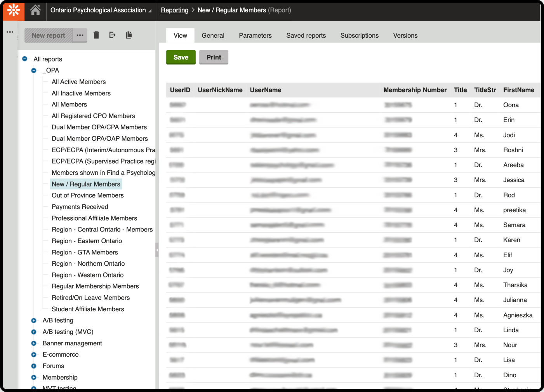Open the sidebar ellipsis menu
Screen dimensions: 544x392
pos(10,32)
